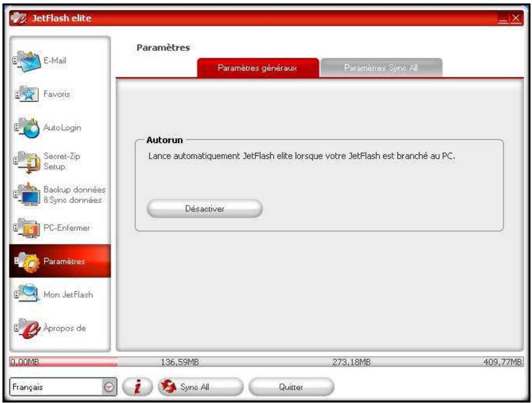Click the Sync All red arrows icon
This screenshot has height=403, width=532.
pos(168,387)
